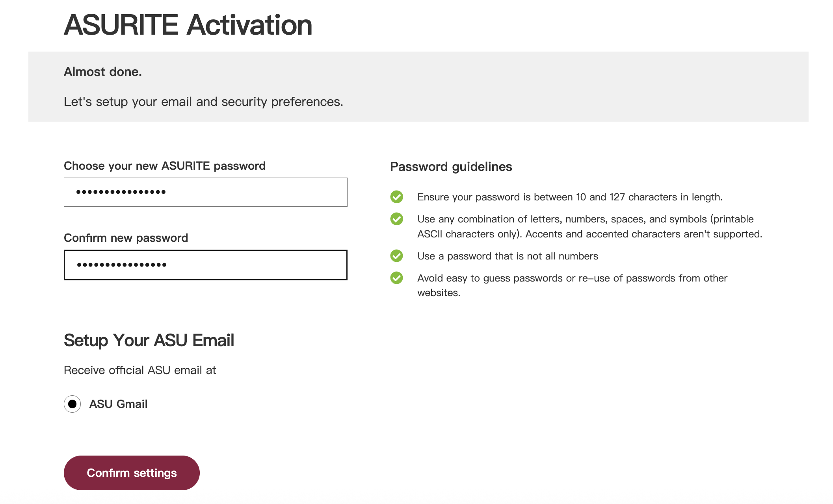Click the "ASU Gmail" option label
Image resolution: width=833 pixels, height=504 pixels.
pos(118,404)
